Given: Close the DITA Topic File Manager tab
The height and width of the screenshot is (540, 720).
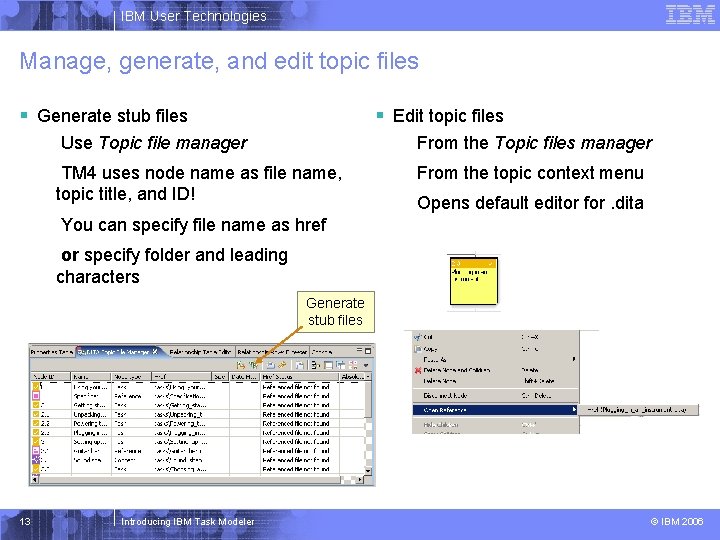Looking at the screenshot, I should click(x=155, y=351).
